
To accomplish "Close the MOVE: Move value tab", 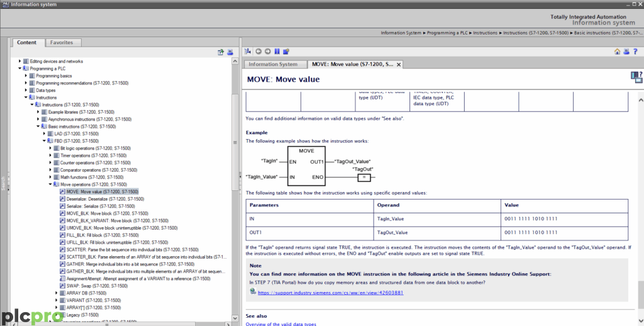I will tap(399, 65).
